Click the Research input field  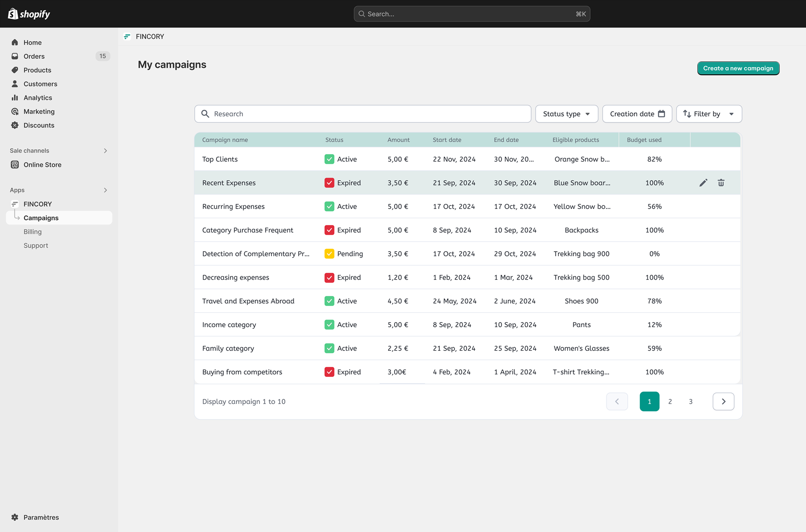[x=363, y=114]
